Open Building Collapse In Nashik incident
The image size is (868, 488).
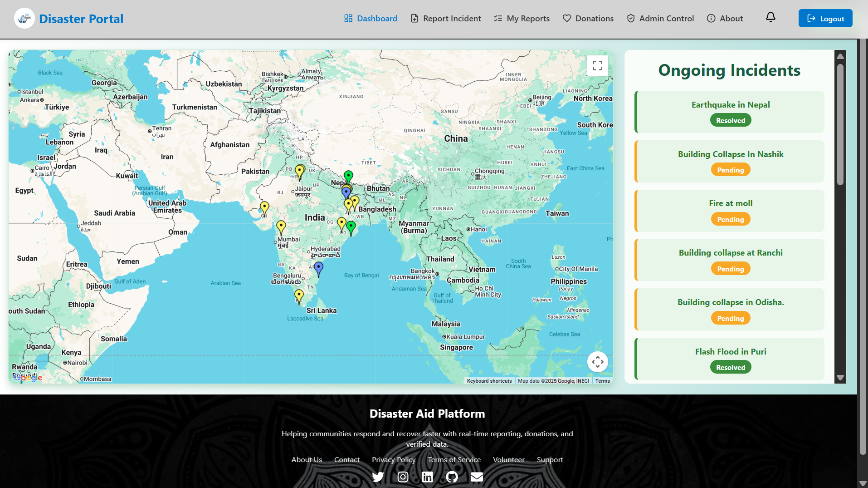[x=730, y=161]
